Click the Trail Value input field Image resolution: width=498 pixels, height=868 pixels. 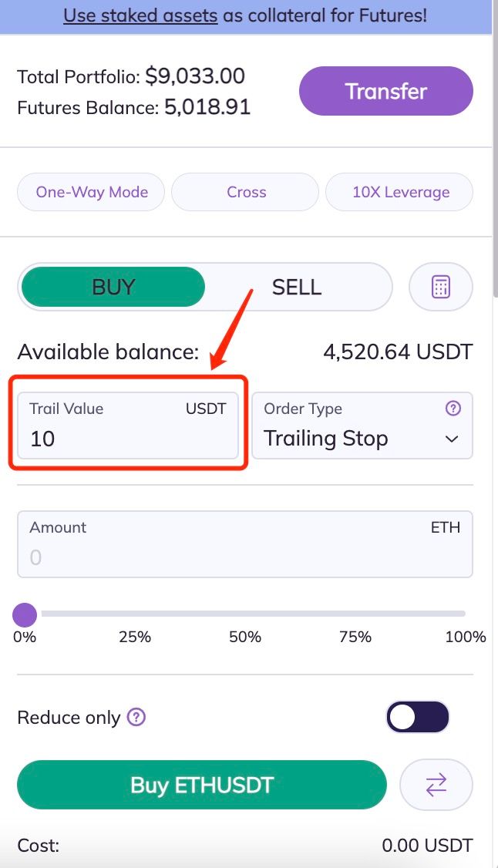128,426
